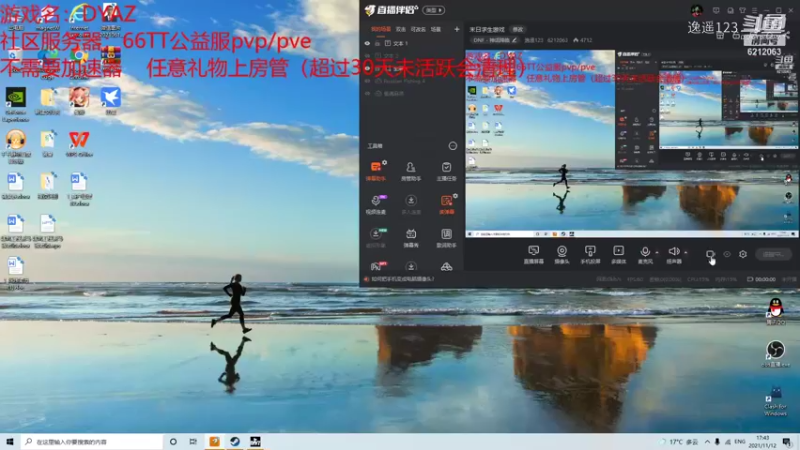Open the taskbar clock and date
This screenshot has width=800, height=450.
(763, 441)
